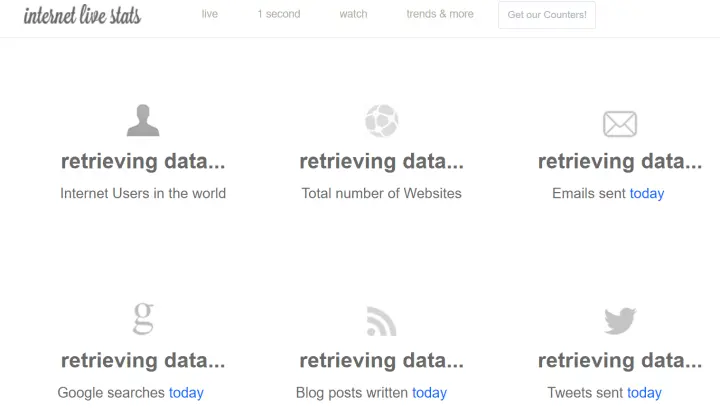Follow the today link under Emails sent
Screen dimensions: 720x419
(x=647, y=193)
